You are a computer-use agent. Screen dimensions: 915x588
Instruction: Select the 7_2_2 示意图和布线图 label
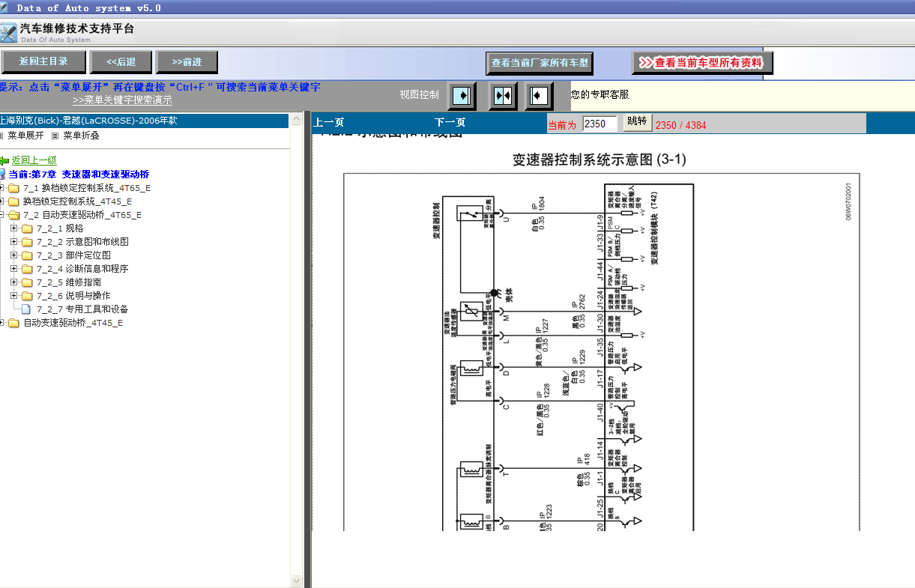coord(82,242)
